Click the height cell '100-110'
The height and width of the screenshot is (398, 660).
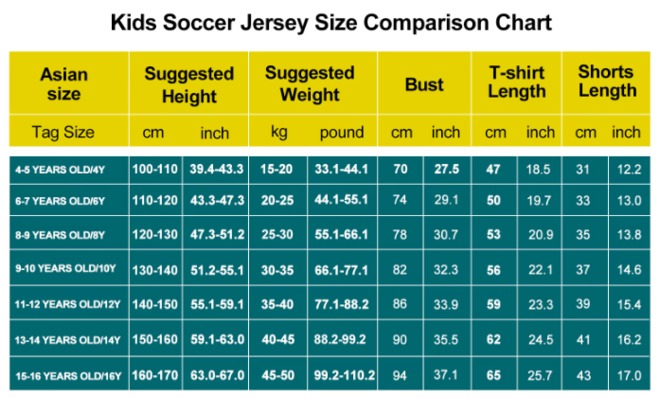[155, 169]
